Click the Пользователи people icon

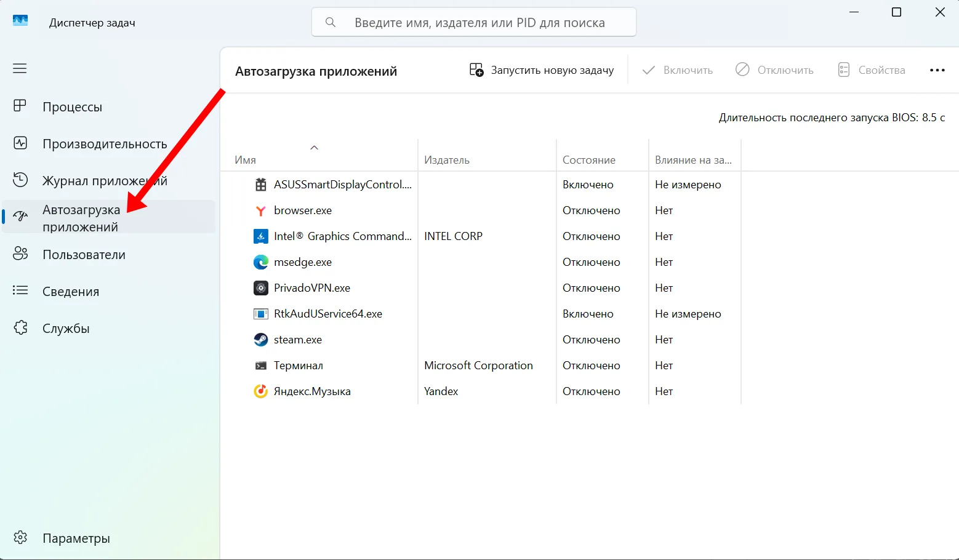point(20,254)
